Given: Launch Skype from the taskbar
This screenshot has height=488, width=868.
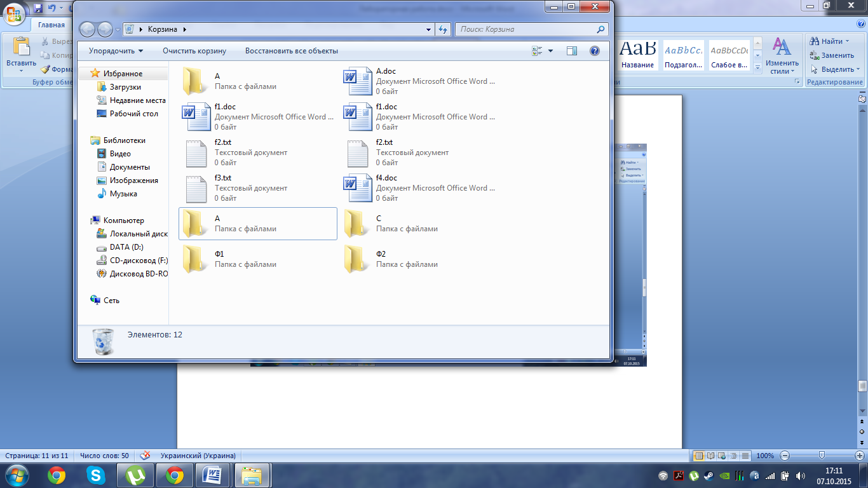Looking at the screenshot, I should tap(97, 475).
